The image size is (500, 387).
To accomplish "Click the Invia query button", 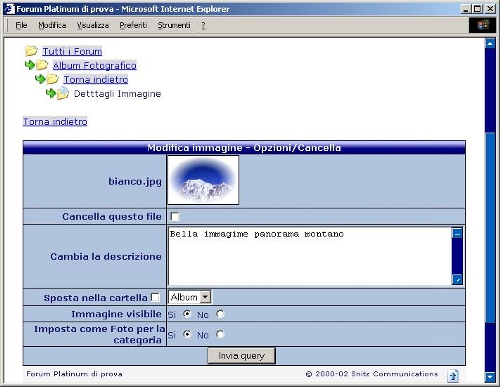I will pos(241,356).
